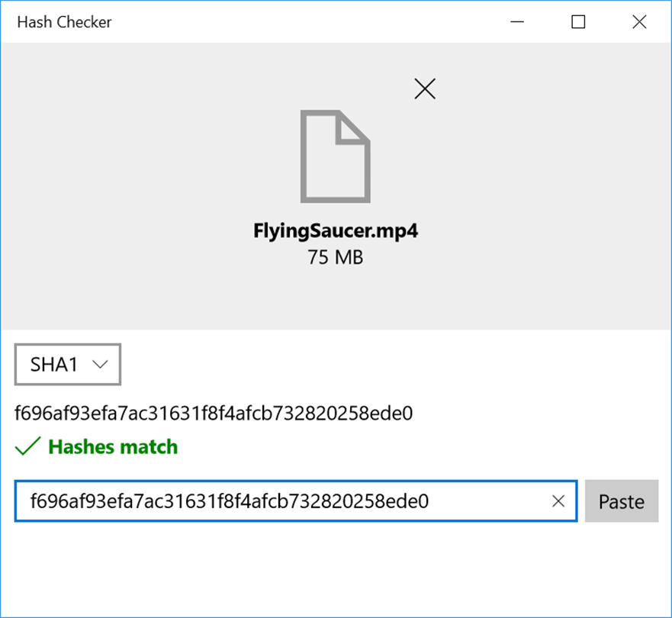Click the Hash Checker title text
This screenshot has height=618, width=672.
[64, 22]
